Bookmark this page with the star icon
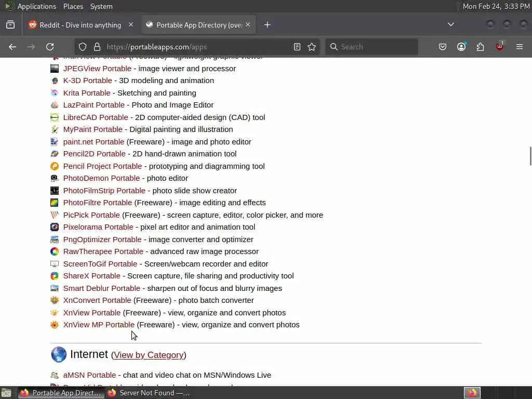 tap(312, 47)
